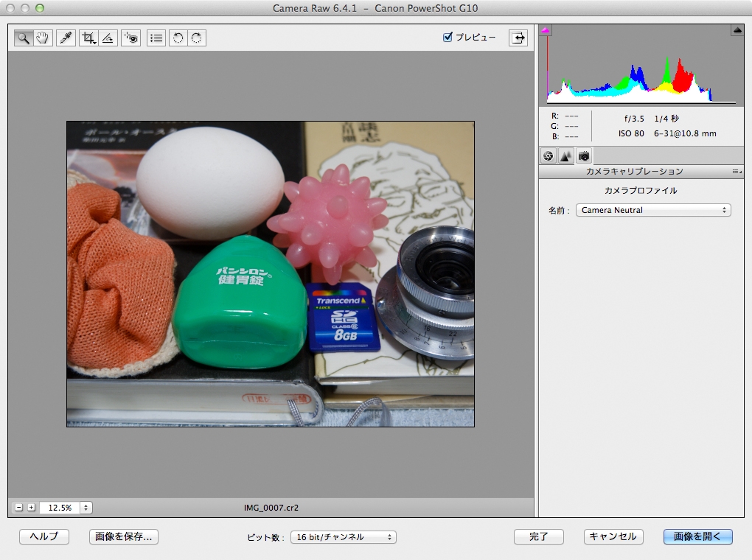Open the 16 bit/チャンネル depth dropdown
752x560 pixels.
tap(343, 537)
